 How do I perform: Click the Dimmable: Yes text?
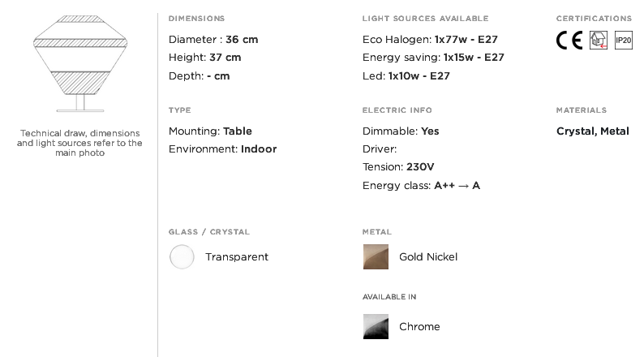point(401,131)
